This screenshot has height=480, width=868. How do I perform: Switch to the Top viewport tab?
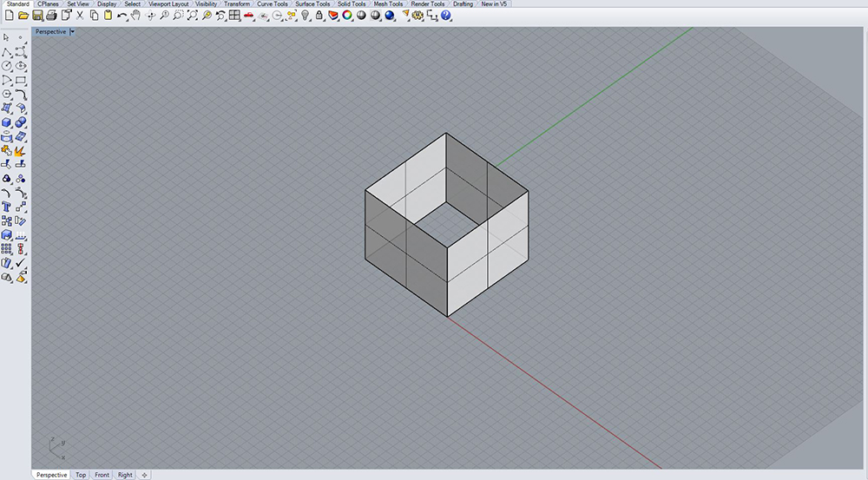coord(81,475)
